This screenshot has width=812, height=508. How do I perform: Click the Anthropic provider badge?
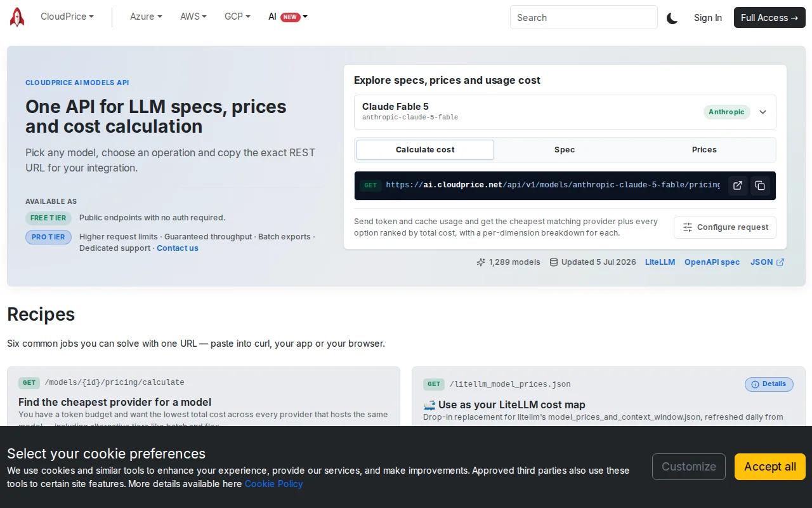tap(726, 112)
